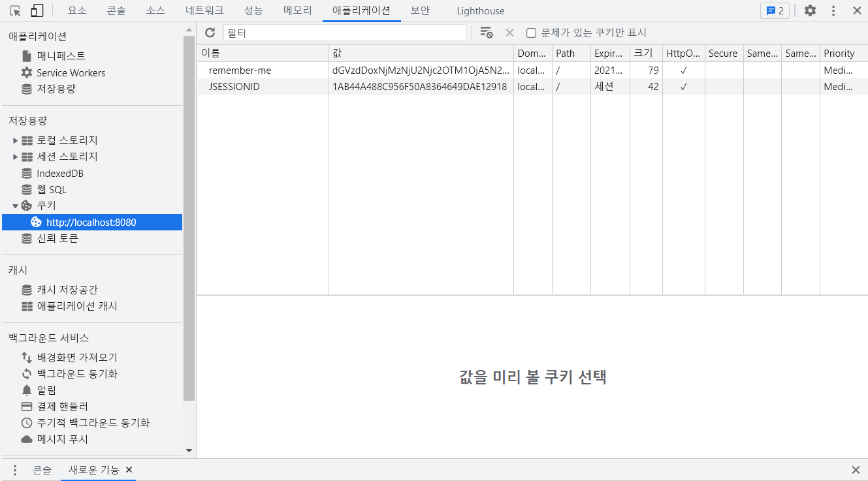The image size is (868, 481).
Task: Open DevTools settings gear
Action: click(x=810, y=10)
